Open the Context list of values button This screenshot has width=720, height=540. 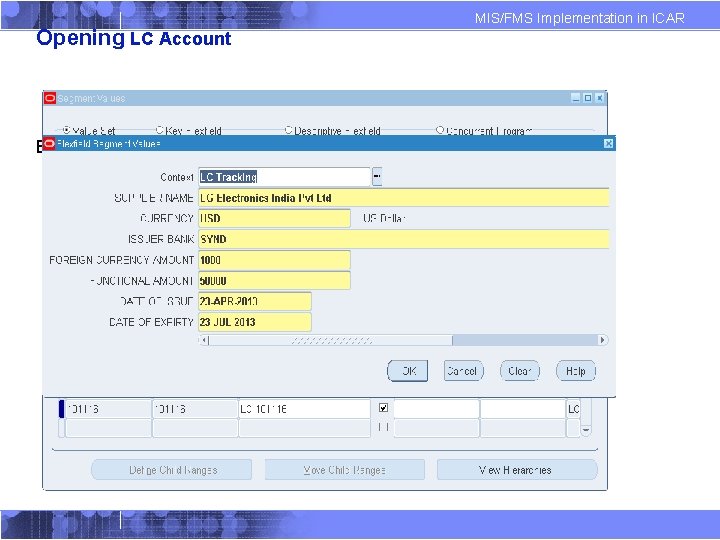click(377, 176)
